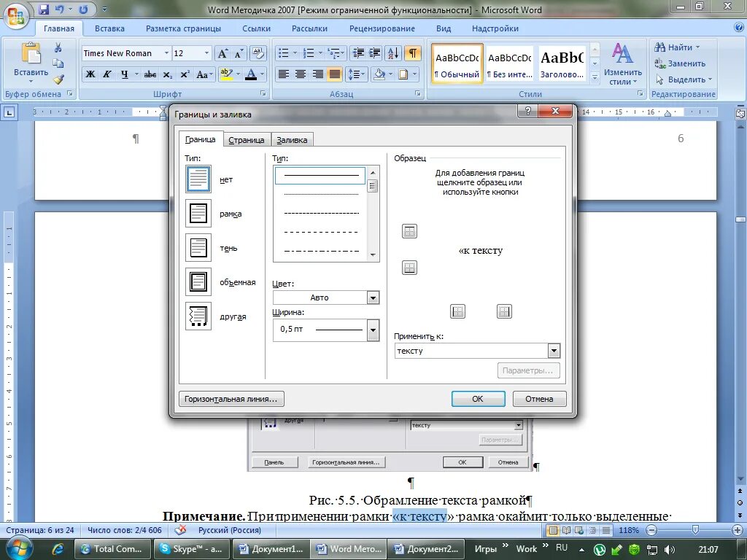Screen dimensions: 747x560
Task: Click the increase indent icon
Action: coord(375,53)
